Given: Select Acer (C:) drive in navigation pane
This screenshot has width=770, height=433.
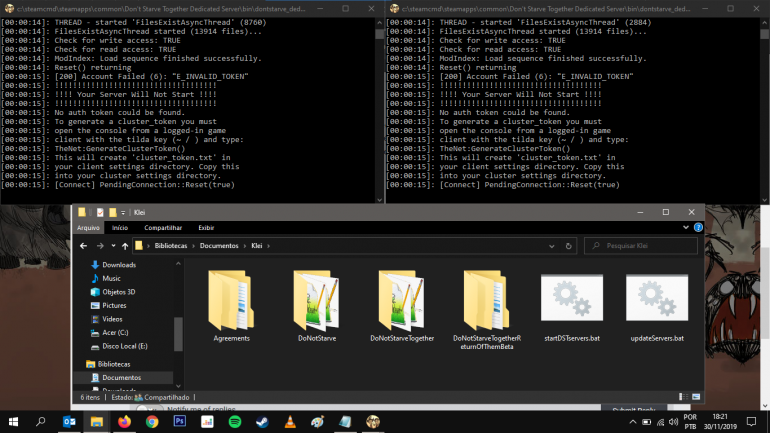Looking at the screenshot, I should [115, 332].
